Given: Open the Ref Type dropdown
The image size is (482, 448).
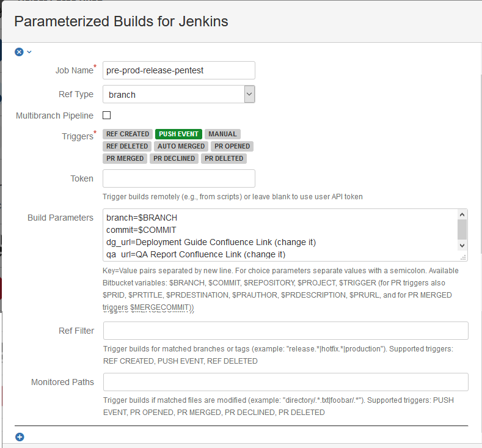Looking at the screenshot, I should click(178, 94).
